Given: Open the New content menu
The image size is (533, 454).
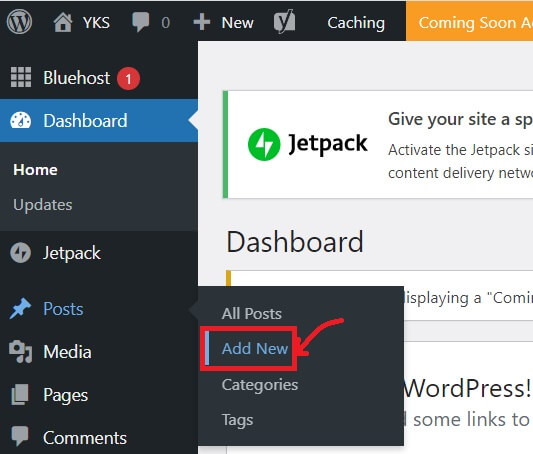Looking at the screenshot, I should pos(237,23).
